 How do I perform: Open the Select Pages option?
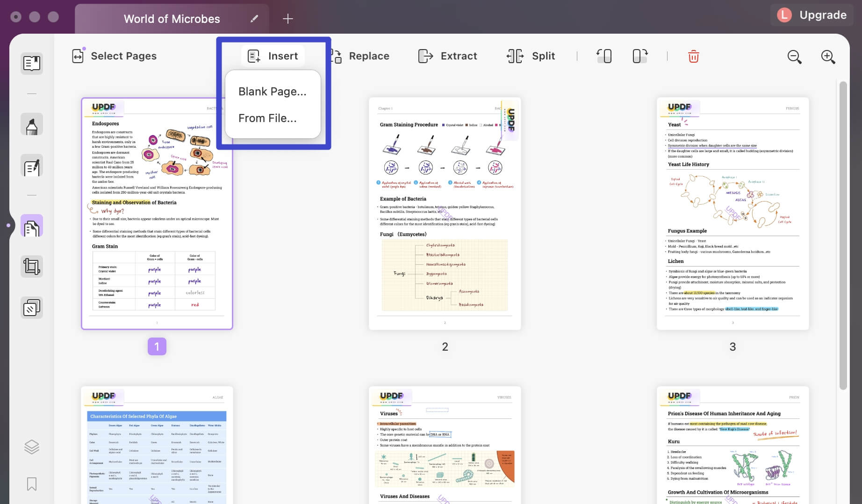[x=115, y=56]
